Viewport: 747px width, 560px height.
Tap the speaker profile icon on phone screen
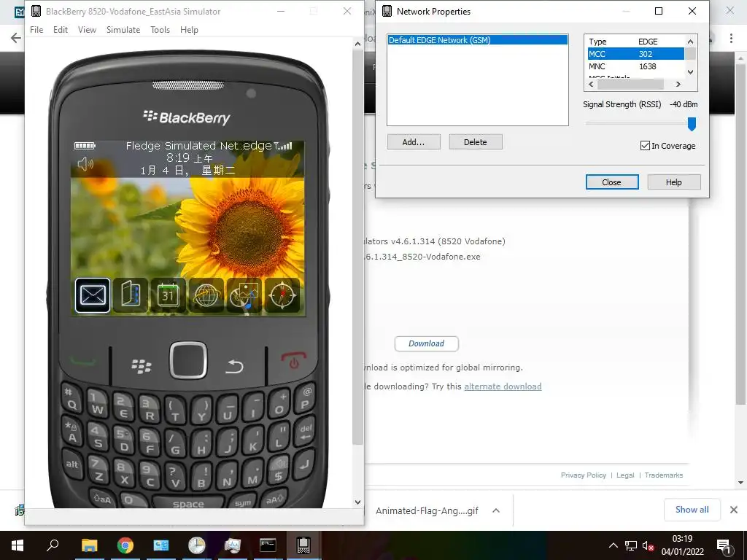pos(86,164)
